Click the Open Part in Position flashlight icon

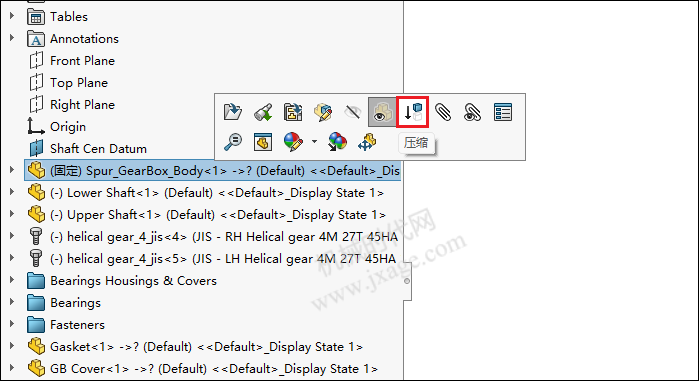pyautogui.click(x=263, y=112)
